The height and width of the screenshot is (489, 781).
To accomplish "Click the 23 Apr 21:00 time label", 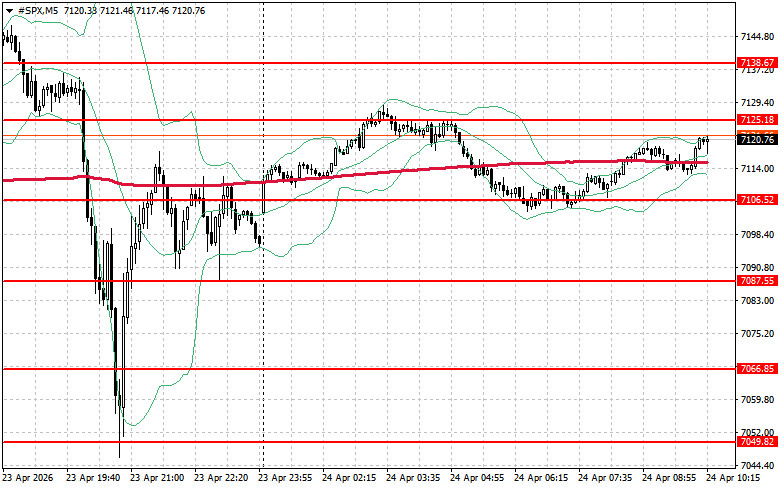I will point(157,478).
